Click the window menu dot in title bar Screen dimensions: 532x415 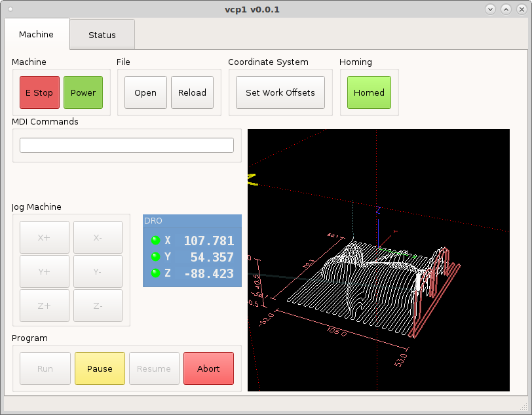pos(10,9)
